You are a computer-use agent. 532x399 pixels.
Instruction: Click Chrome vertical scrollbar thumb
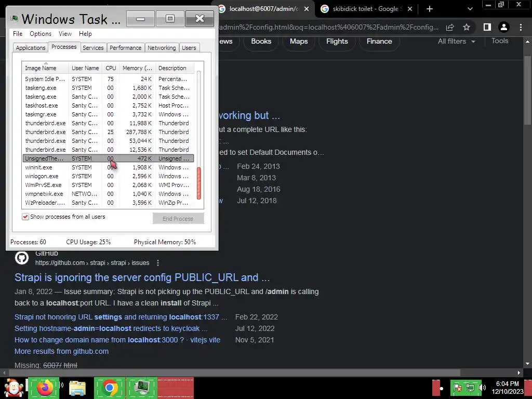tap(528, 90)
